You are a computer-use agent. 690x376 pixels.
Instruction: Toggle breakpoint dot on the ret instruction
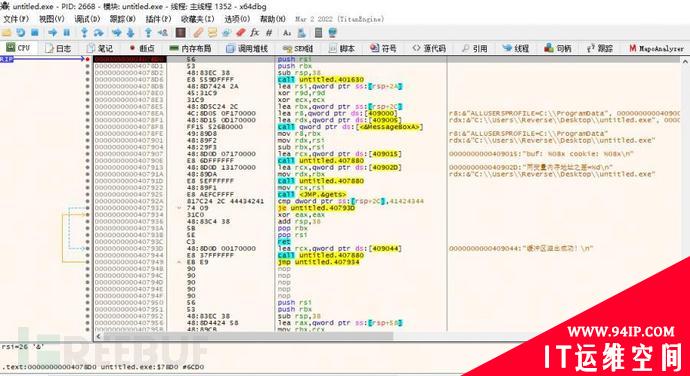point(88,242)
